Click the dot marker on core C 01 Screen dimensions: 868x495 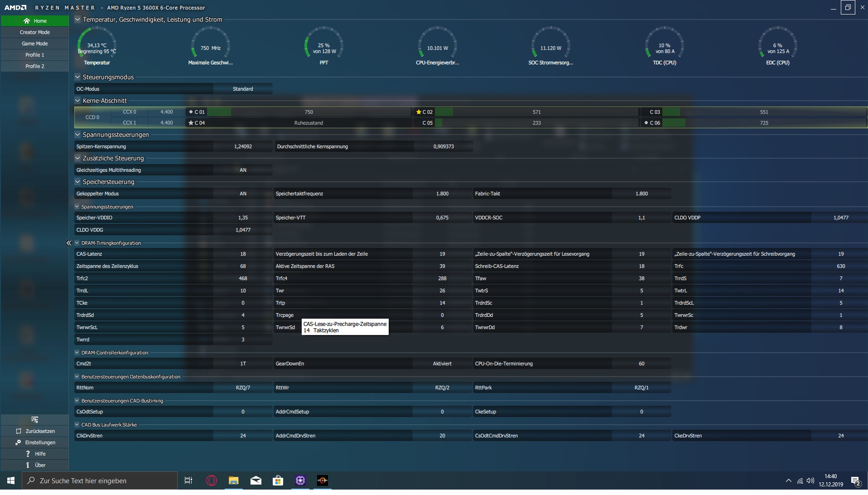pos(191,112)
